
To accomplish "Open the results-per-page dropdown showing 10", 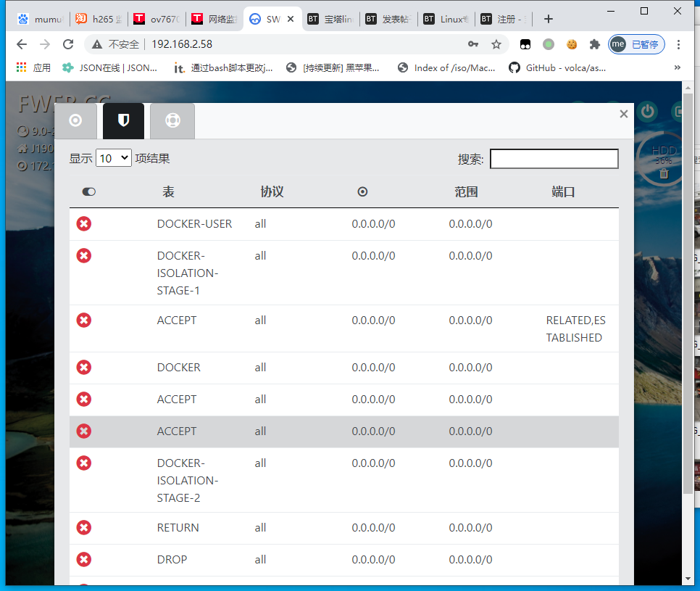I will 114,158.
